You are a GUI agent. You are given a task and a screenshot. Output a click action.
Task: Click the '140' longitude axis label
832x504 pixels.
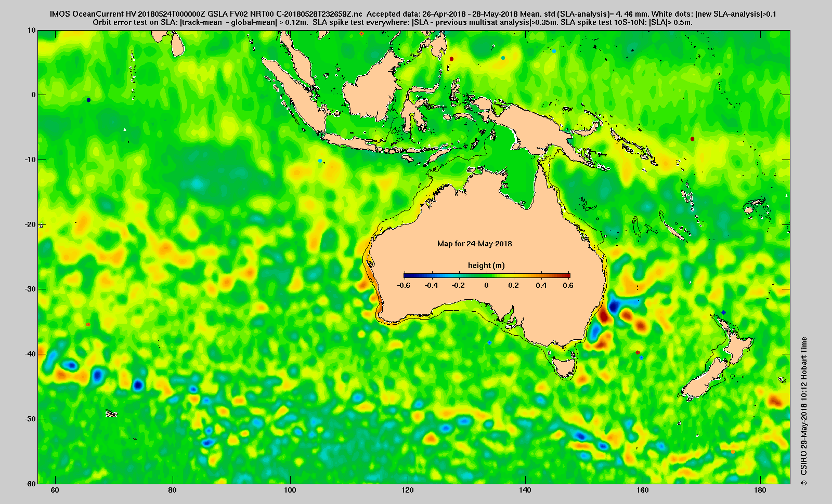[x=525, y=490]
